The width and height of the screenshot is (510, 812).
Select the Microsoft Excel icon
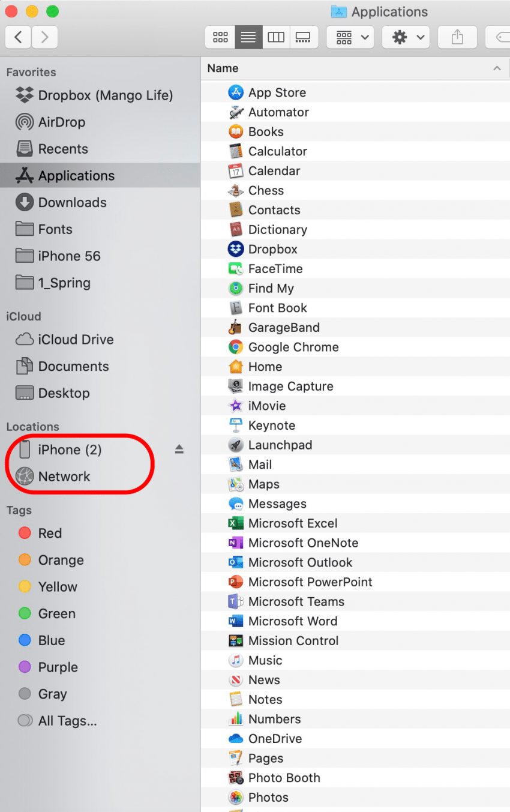point(236,523)
